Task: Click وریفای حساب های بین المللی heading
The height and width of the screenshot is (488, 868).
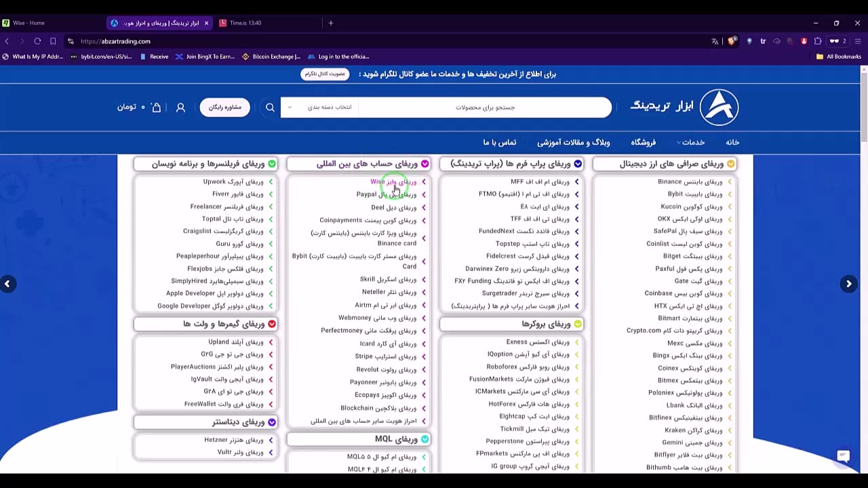Action: click(367, 164)
